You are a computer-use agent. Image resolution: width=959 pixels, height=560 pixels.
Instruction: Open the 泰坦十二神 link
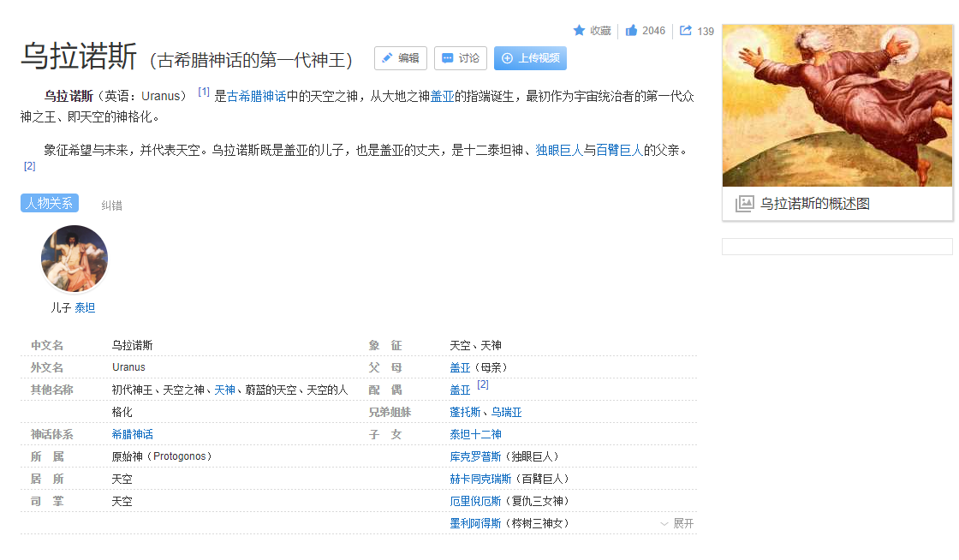point(475,434)
